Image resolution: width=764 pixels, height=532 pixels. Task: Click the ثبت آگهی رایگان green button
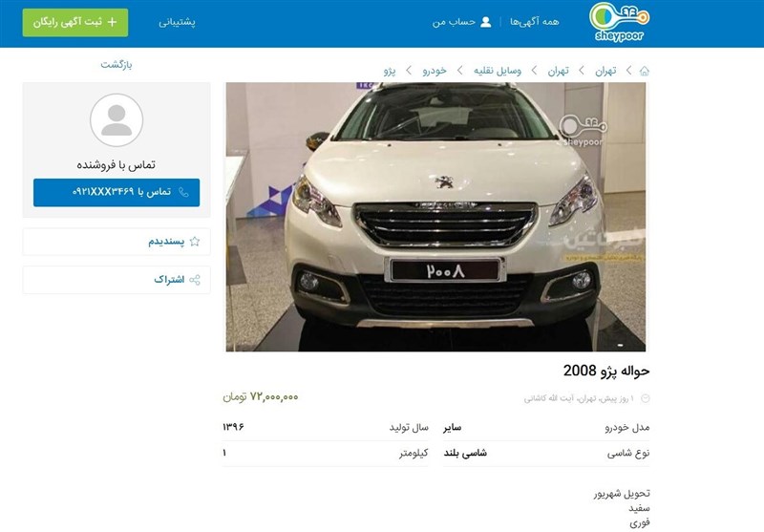tap(75, 22)
